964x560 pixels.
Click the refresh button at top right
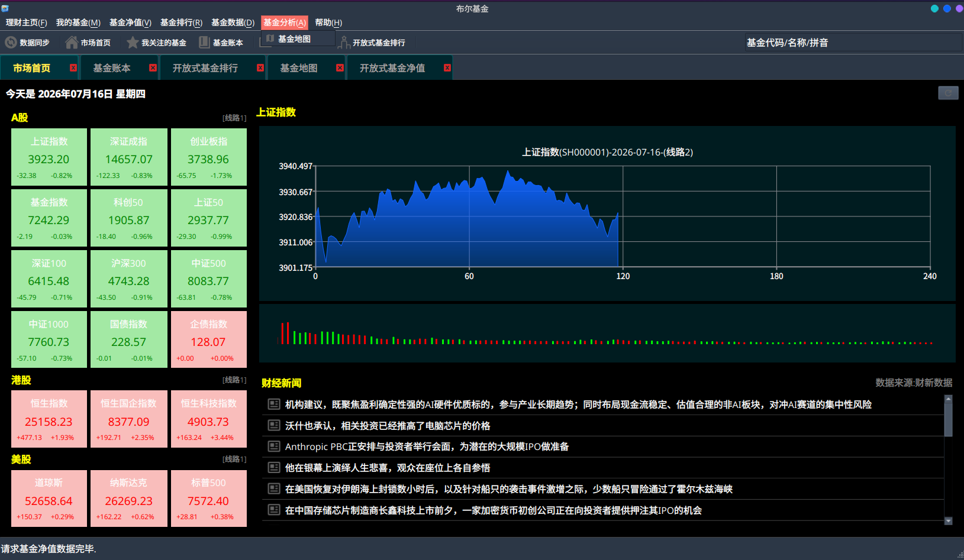click(948, 93)
